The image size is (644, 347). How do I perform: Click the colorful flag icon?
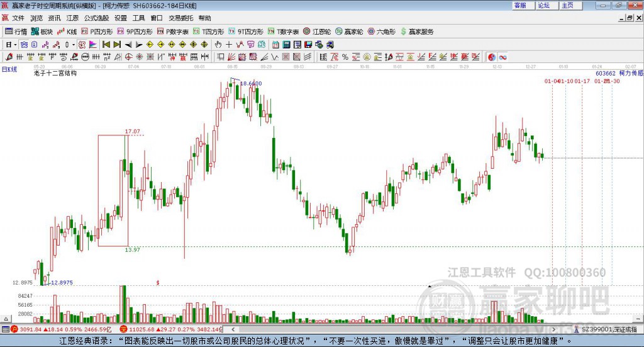92,45
